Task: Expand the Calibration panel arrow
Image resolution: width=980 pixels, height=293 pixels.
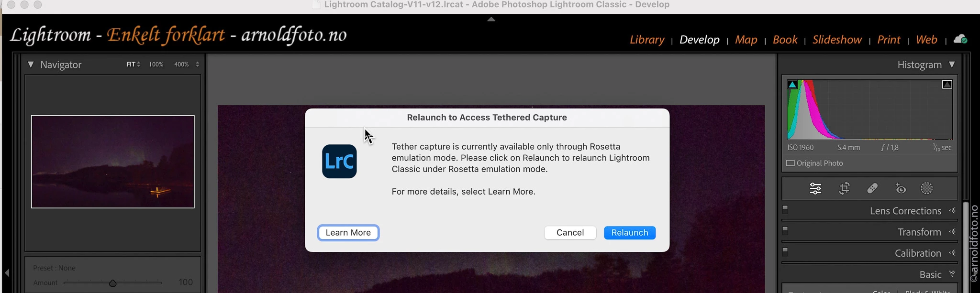Action: coord(952,252)
